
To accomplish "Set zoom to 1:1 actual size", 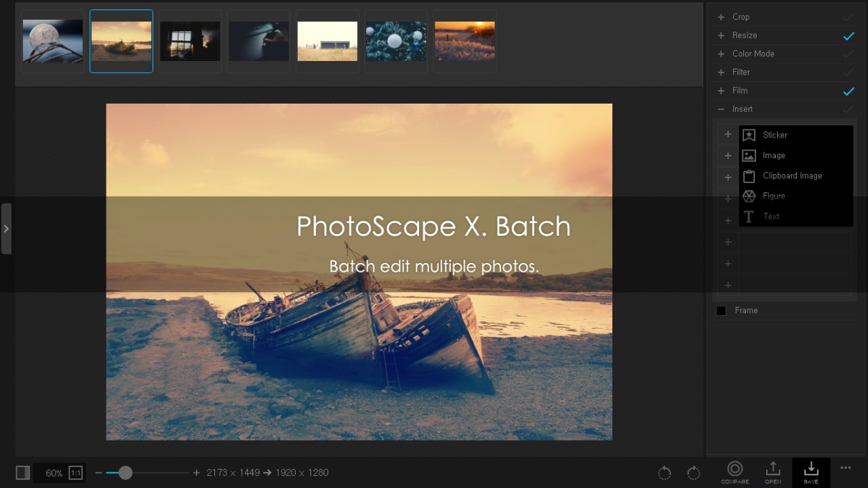I will [x=75, y=473].
